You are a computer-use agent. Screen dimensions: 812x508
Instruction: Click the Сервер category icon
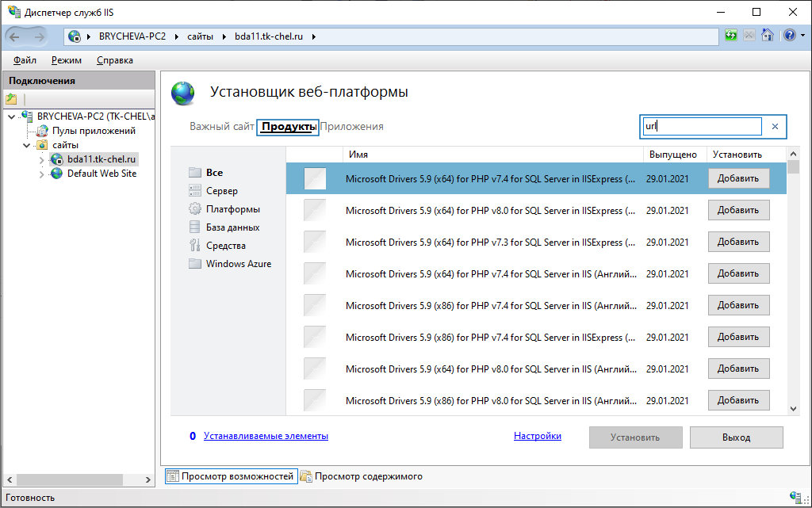point(195,191)
